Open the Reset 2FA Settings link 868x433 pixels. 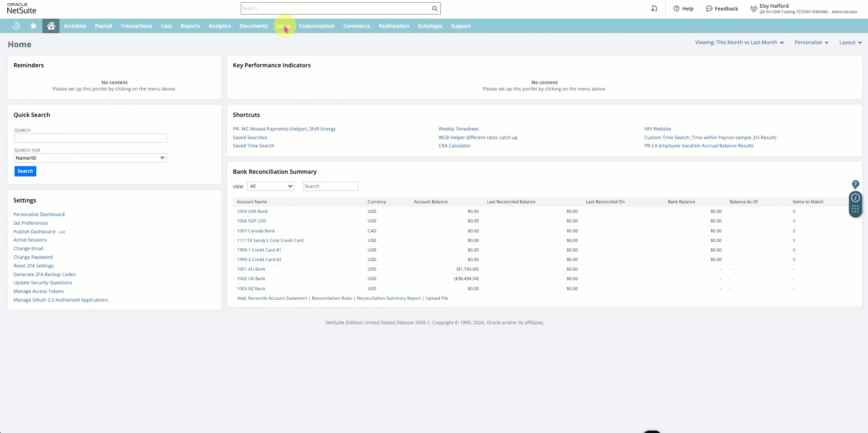pos(34,266)
